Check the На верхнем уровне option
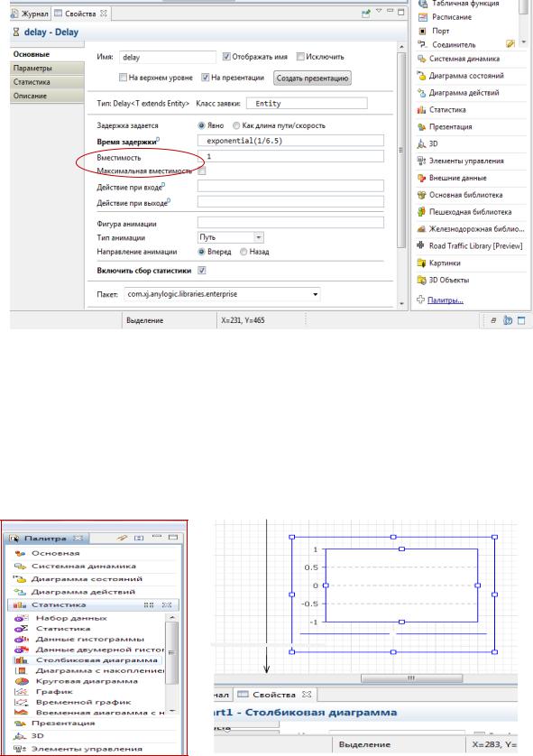This screenshot has height=756, width=533. click(123, 78)
